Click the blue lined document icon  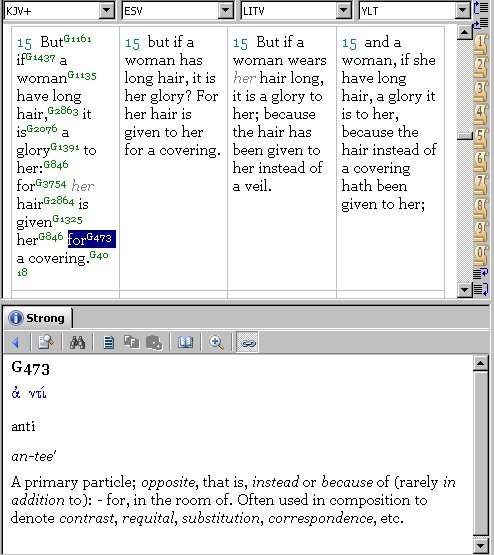(108, 342)
